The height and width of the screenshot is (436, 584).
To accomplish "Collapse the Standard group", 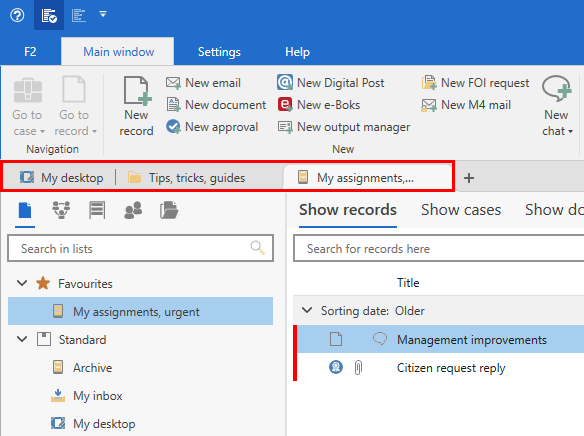I will tap(22, 339).
